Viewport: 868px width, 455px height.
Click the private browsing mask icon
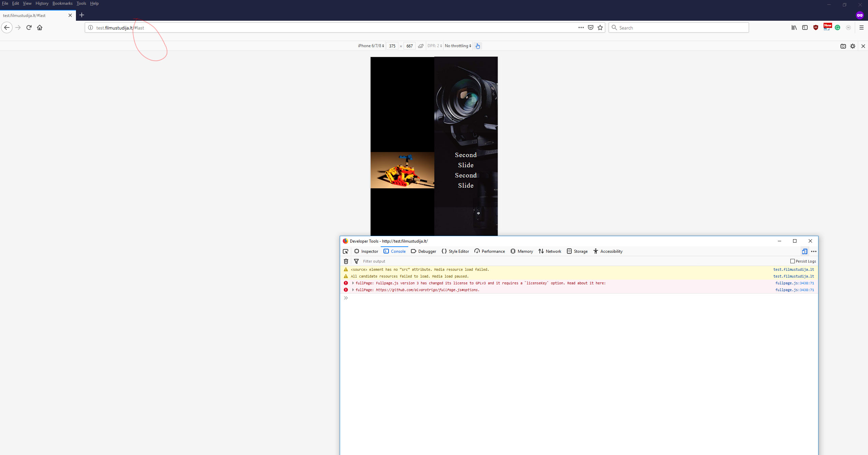pos(860,15)
